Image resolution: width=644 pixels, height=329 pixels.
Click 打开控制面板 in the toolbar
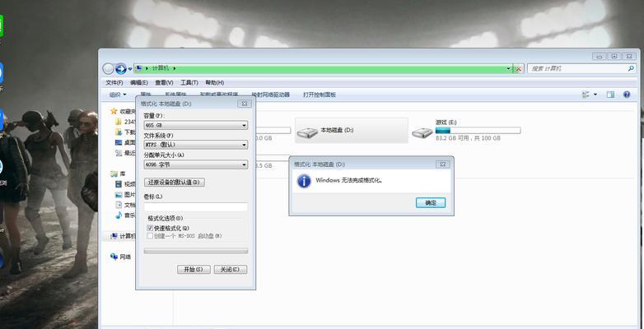click(x=320, y=95)
